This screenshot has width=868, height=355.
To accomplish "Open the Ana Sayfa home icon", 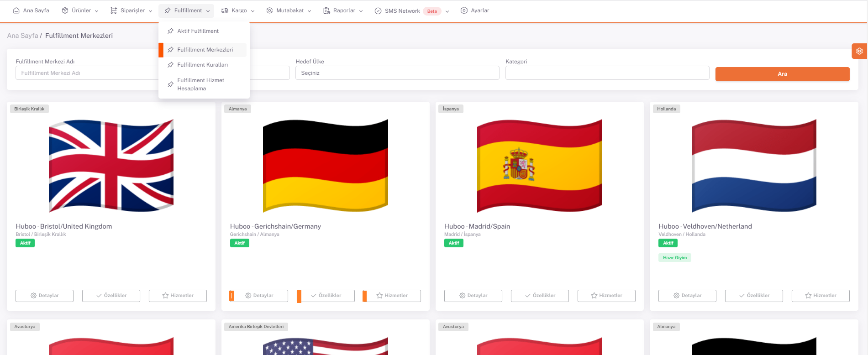I will pos(16,10).
